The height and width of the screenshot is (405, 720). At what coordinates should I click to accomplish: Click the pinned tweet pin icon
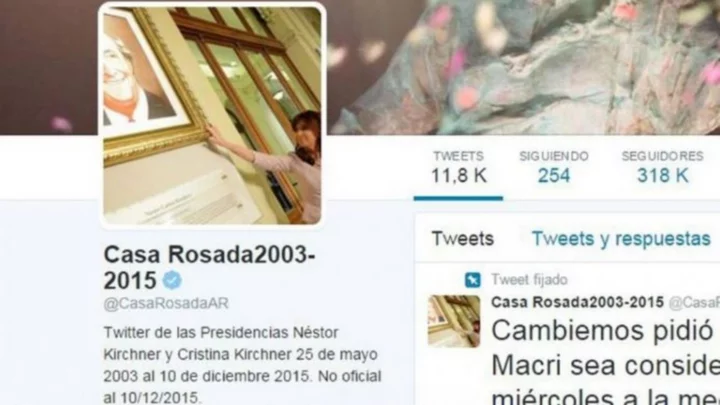pos(472,279)
